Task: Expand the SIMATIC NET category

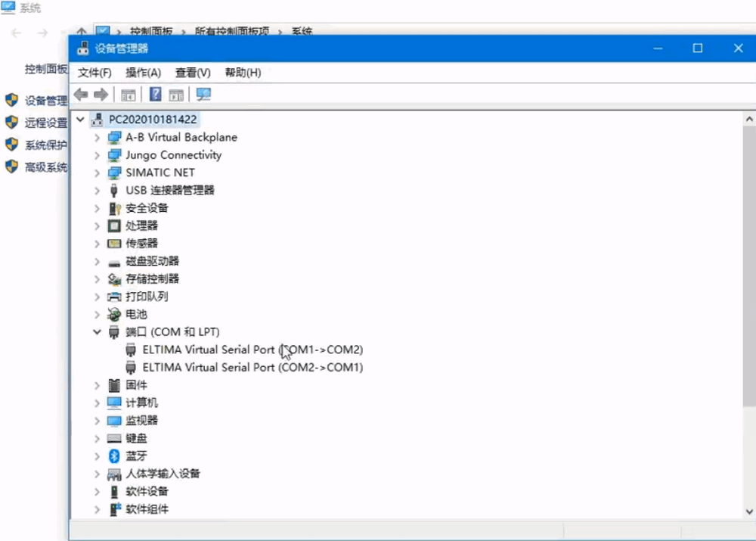Action: [x=97, y=173]
